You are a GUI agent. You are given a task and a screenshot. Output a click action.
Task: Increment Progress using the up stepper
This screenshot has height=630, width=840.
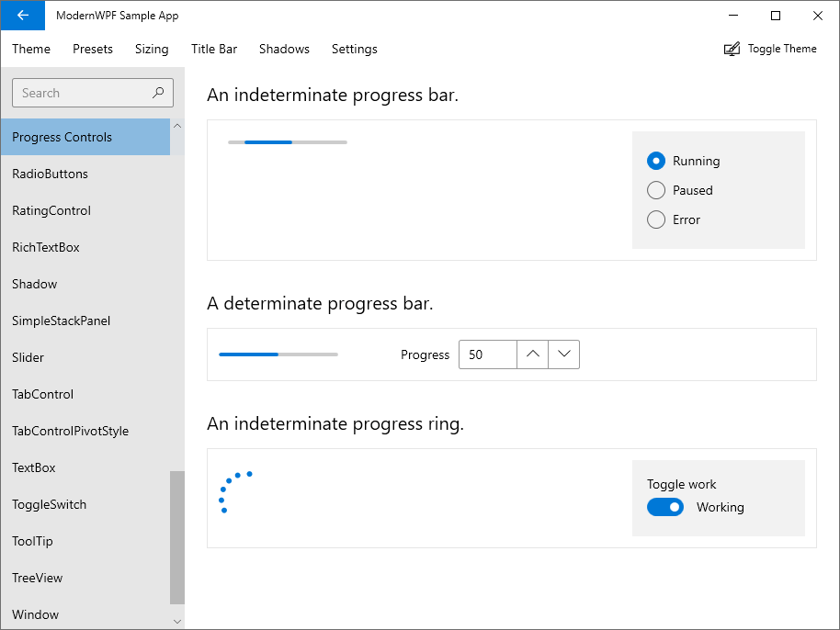tap(531, 354)
